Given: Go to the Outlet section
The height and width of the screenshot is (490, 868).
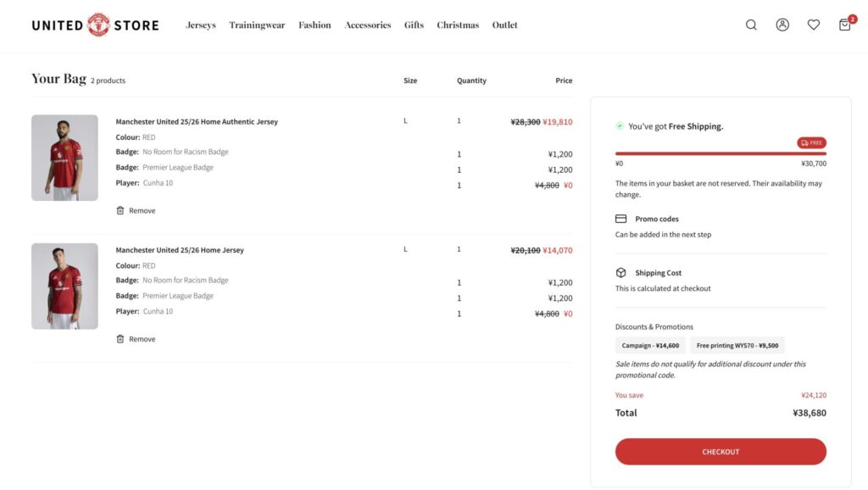Looking at the screenshot, I should 504,25.
